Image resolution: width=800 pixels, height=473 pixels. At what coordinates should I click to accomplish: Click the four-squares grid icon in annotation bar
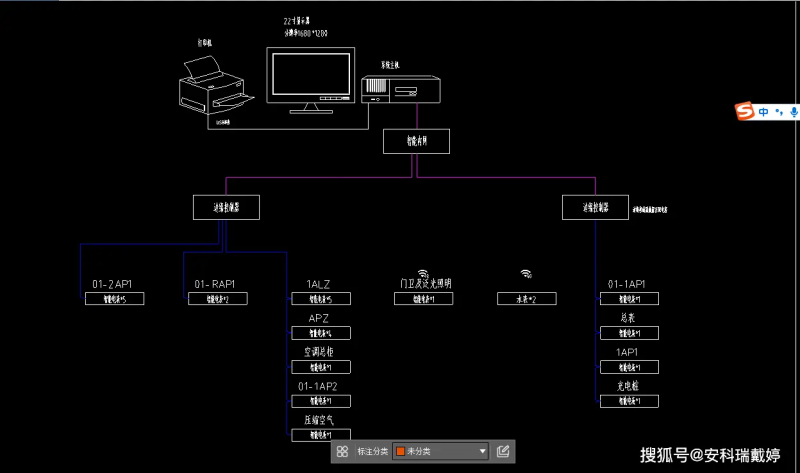[342, 452]
